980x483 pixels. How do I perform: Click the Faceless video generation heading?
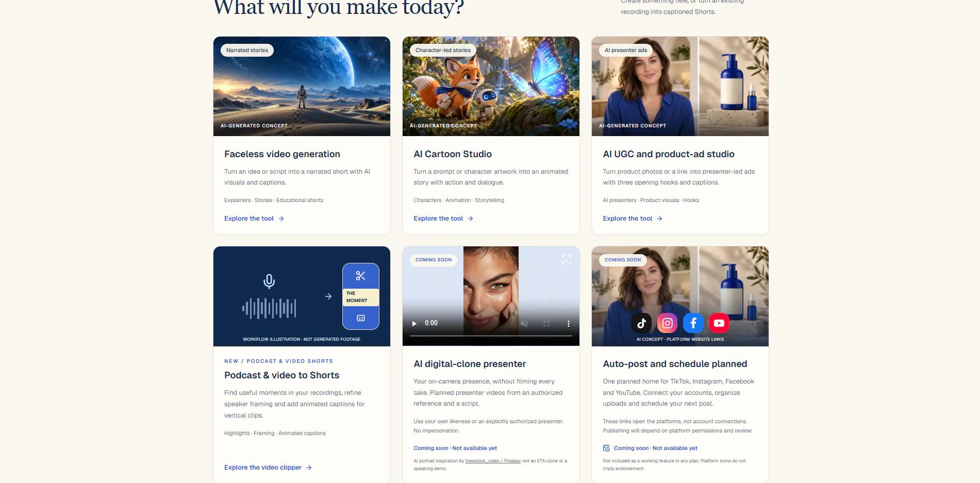282,154
